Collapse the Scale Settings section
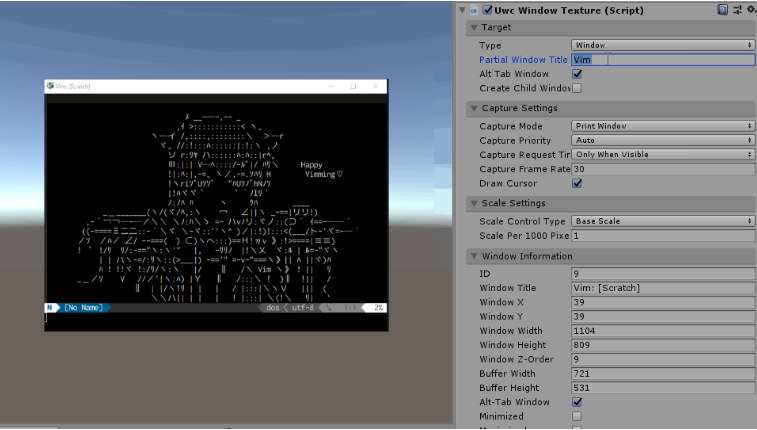 coord(474,203)
